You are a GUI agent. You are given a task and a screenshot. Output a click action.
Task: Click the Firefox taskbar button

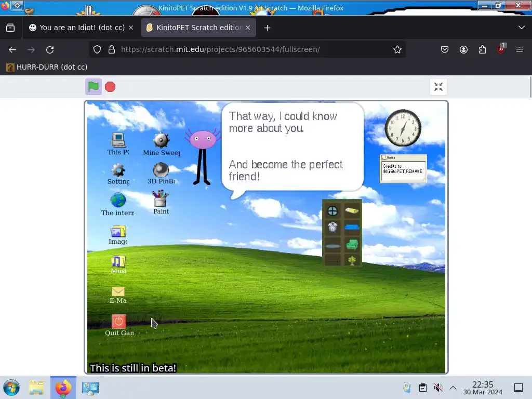[63, 388]
